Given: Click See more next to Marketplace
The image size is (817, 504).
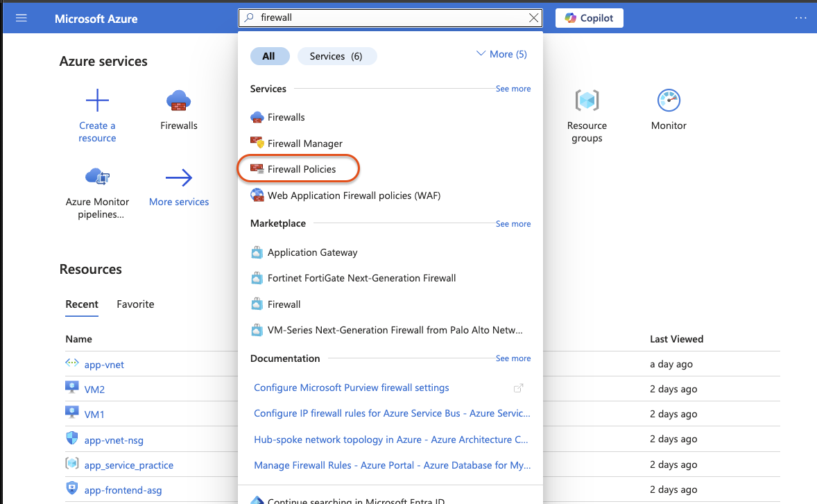Looking at the screenshot, I should 513,224.
